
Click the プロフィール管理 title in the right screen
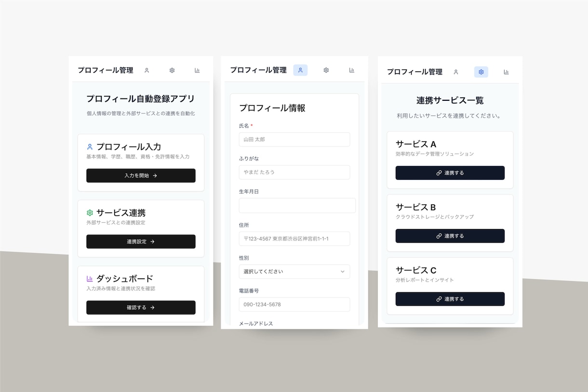pyautogui.click(x=414, y=72)
